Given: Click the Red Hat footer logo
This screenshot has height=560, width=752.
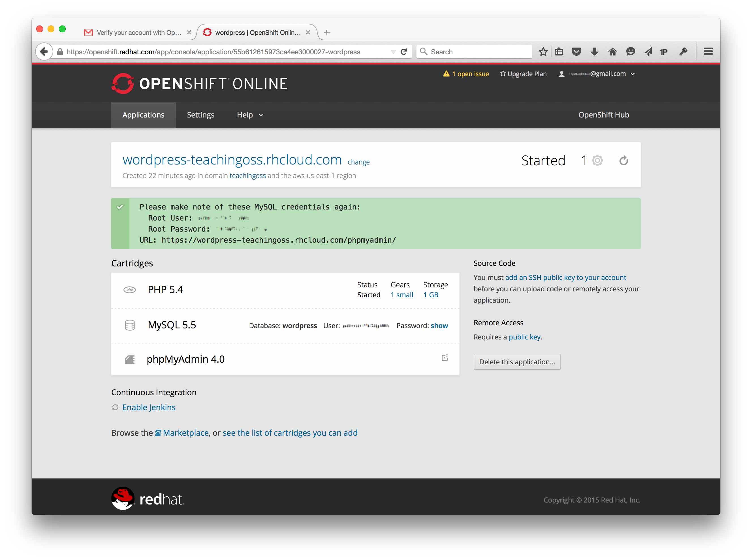Looking at the screenshot, I should pos(148,498).
